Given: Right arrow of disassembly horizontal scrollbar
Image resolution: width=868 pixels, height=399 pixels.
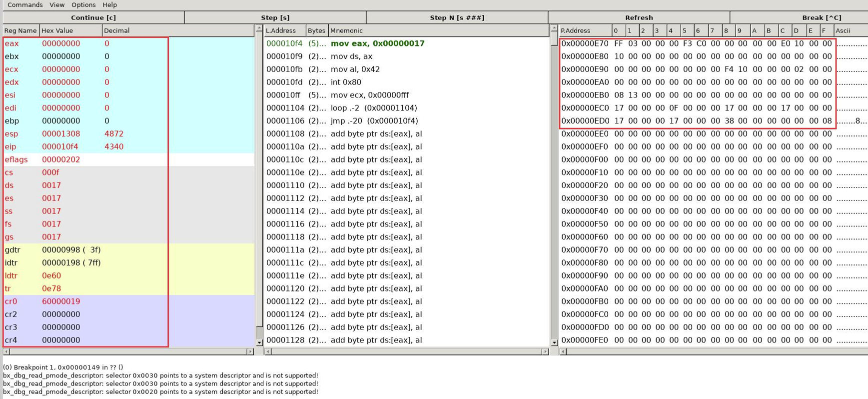Looking at the screenshot, I should pyautogui.click(x=545, y=351).
